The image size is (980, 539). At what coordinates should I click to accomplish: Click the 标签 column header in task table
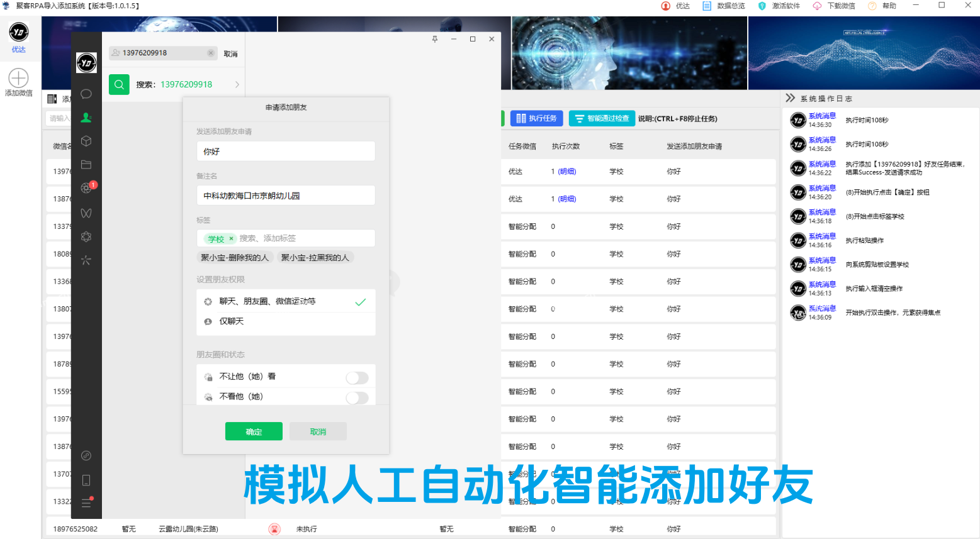pos(616,147)
